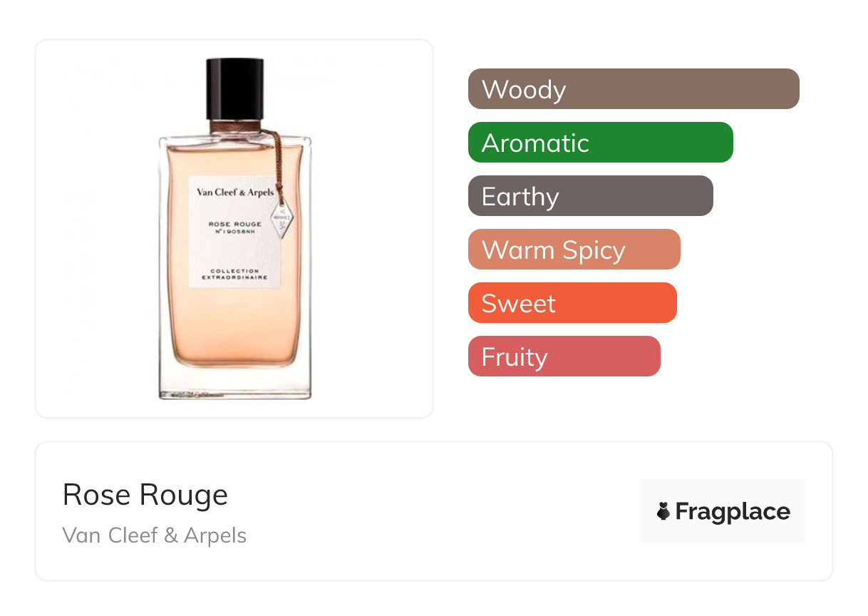Image resolution: width=868 pixels, height=616 pixels.
Task: Open the Van Cleef & Arpels brand link
Action: point(155,535)
